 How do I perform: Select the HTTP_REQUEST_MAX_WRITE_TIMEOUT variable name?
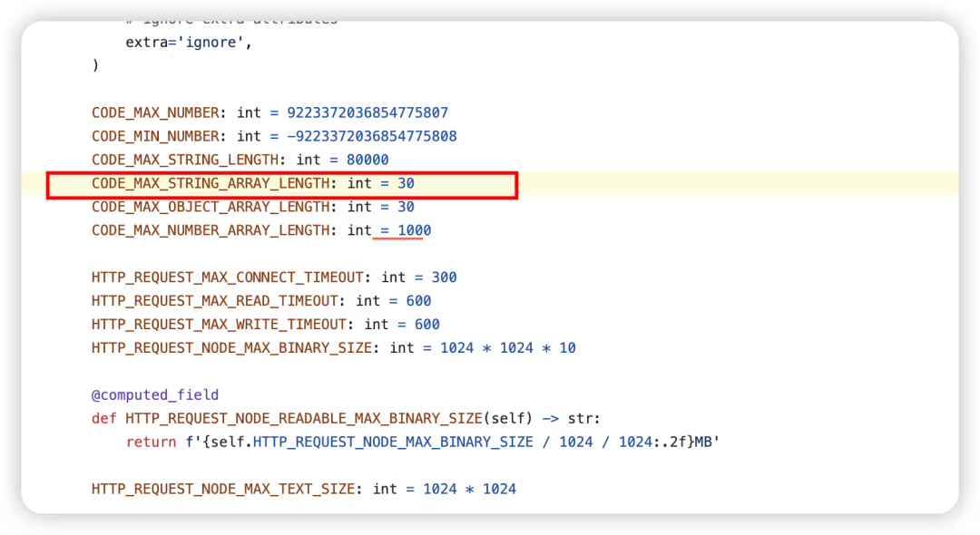click(219, 325)
